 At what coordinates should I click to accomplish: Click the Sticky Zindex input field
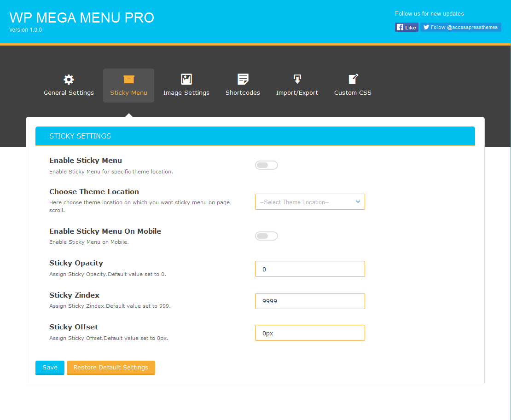(x=310, y=301)
